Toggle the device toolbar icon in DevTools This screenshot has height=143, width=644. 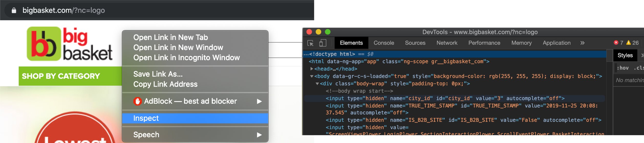[323, 43]
